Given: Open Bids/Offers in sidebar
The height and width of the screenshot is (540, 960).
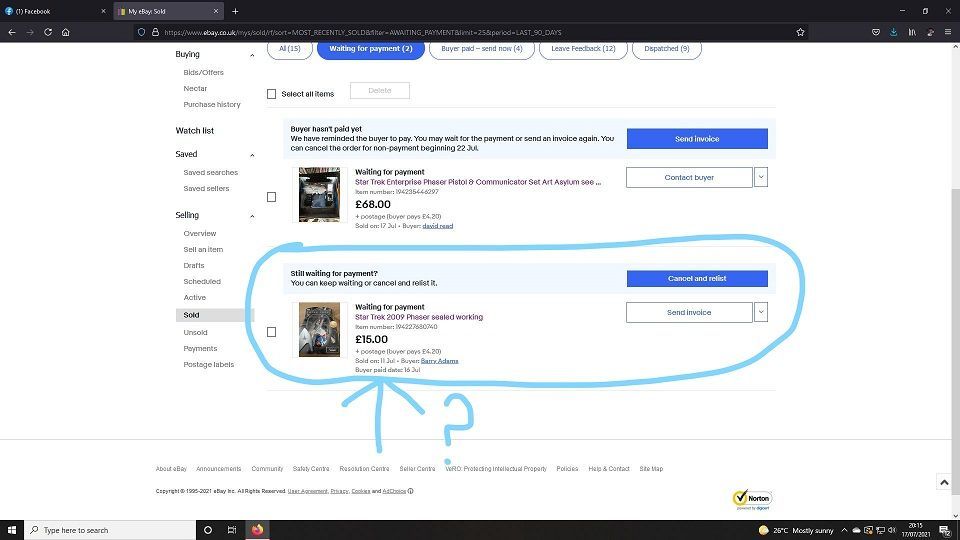Looking at the screenshot, I should coord(203,72).
